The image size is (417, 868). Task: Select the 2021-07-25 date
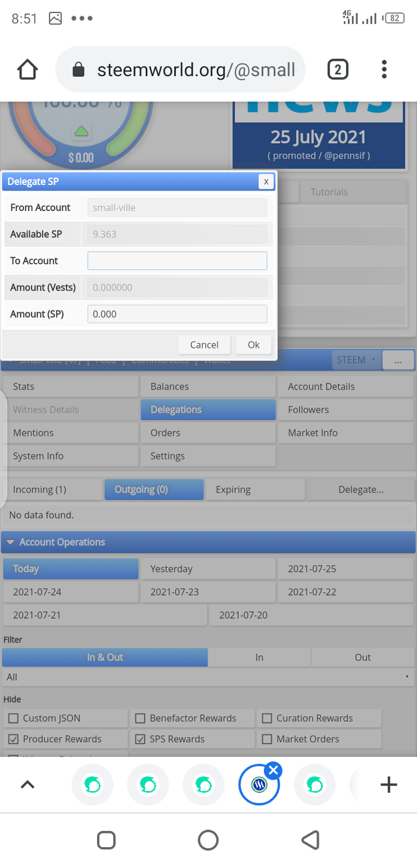pyautogui.click(x=346, y=568)
